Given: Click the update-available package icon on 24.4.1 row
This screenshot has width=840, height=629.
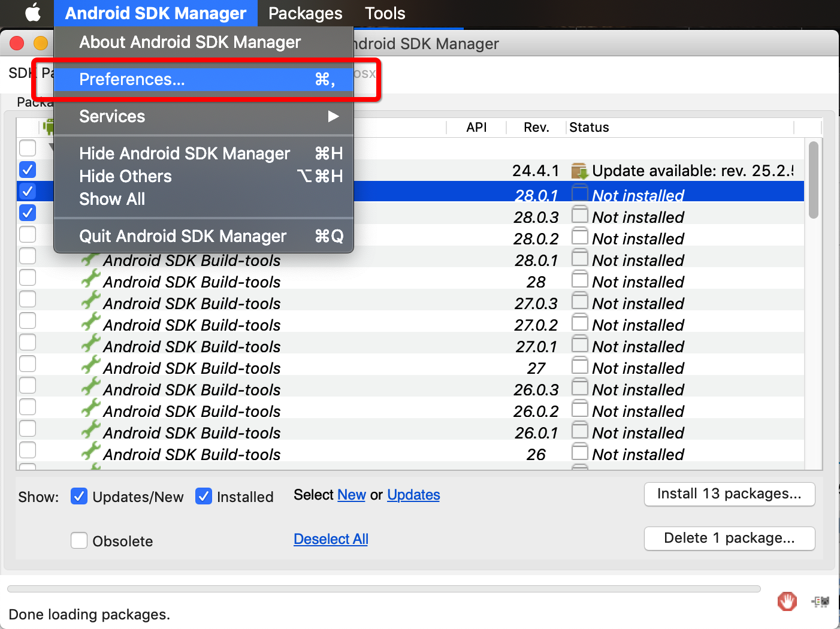Looking at the screenshot, I should pyautogui.click(x=579, y=171).
